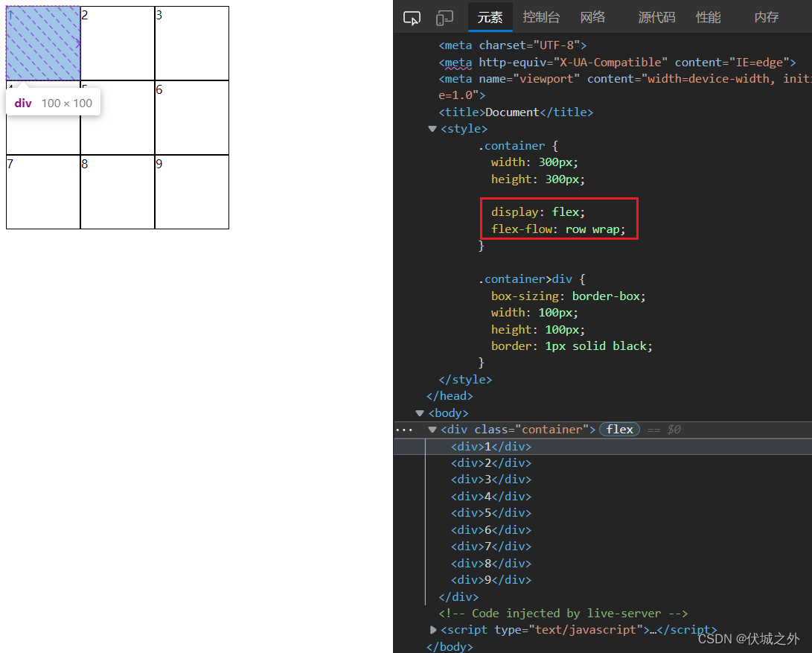Click grid cell numbered 7
The image size is (812, 653).
43,192
